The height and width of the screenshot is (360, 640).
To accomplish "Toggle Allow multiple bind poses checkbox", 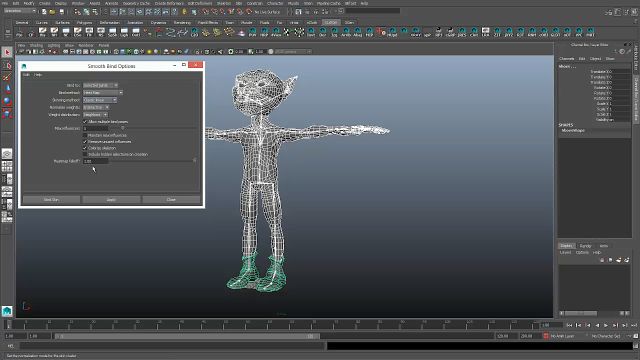I will pos(85,122).
